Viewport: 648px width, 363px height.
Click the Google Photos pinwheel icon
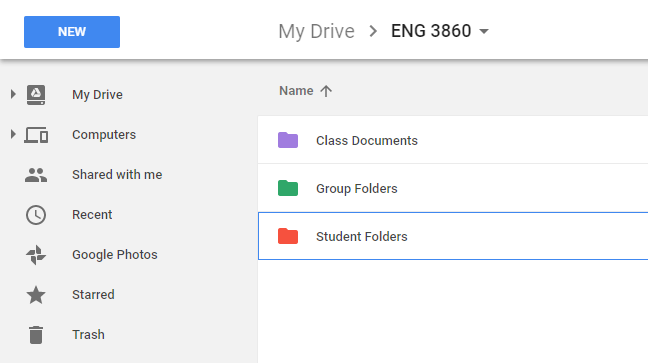pos(36,255)
